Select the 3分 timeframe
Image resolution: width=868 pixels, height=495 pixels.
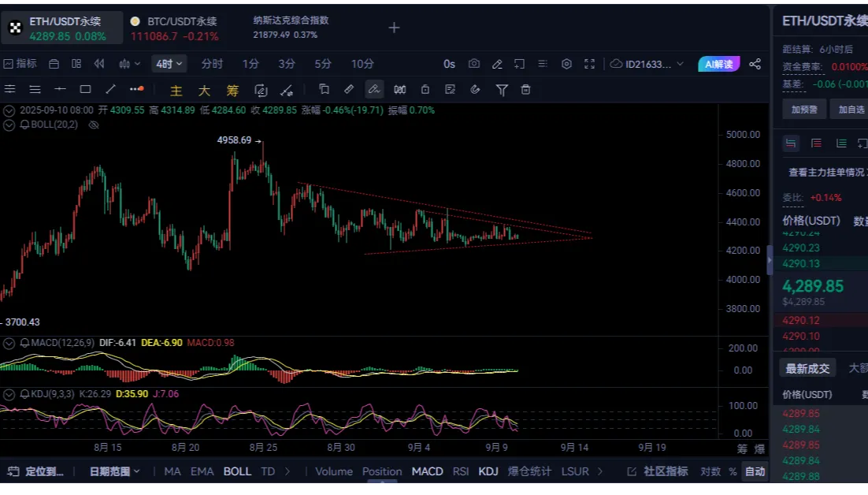point(287,64)
